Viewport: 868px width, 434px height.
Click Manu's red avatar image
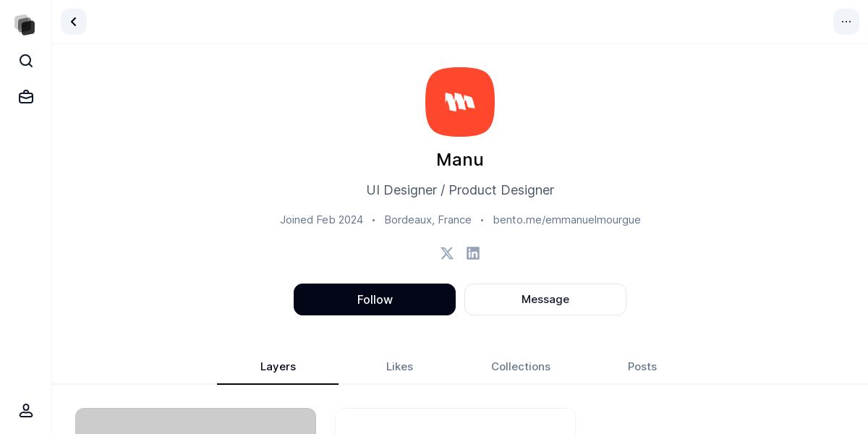pos(460,102)
